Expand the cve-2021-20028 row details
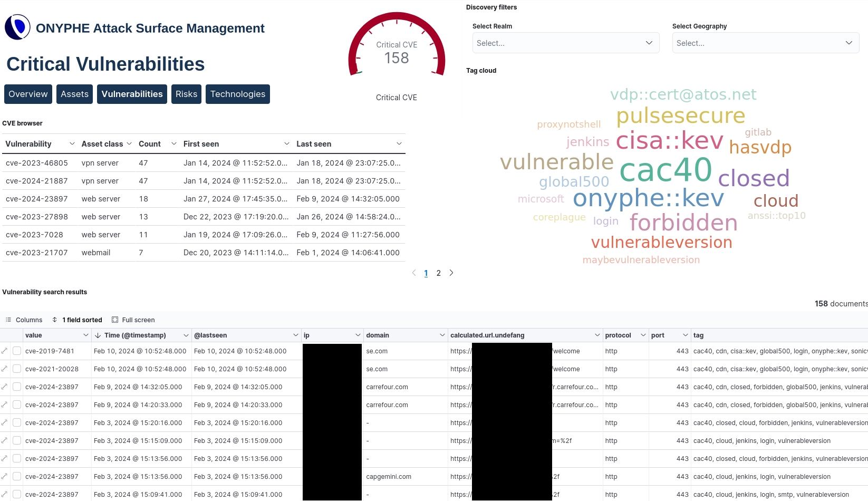This screenshot has width=868, height=501. coord(5,369)
